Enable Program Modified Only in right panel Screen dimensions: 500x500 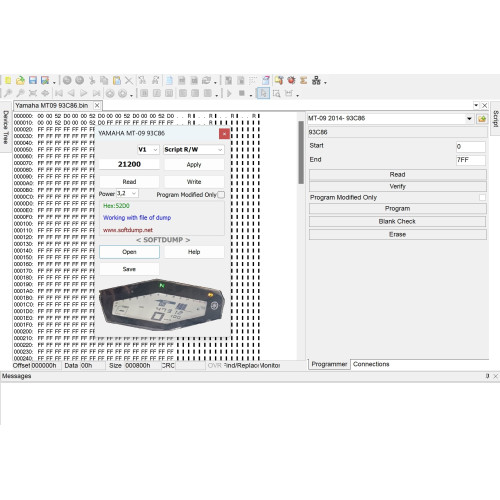click(482, 197)
